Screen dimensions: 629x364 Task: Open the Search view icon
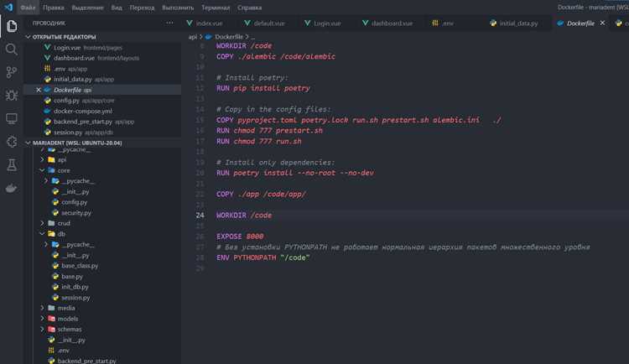[11, 49]
